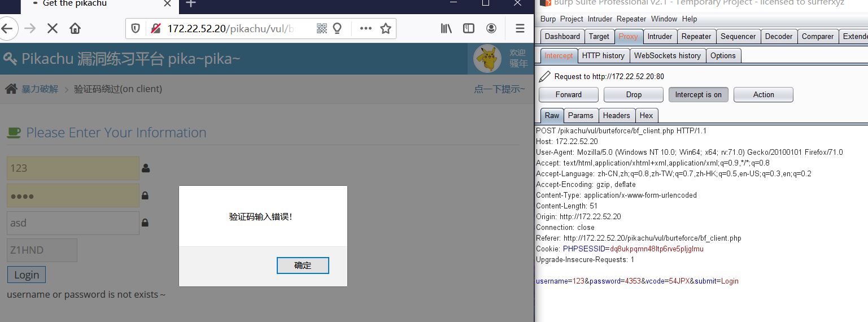Viewport: 868px width, 322px height.
Task: Click the Z1HND captcha code box
Action: point(42,250)
